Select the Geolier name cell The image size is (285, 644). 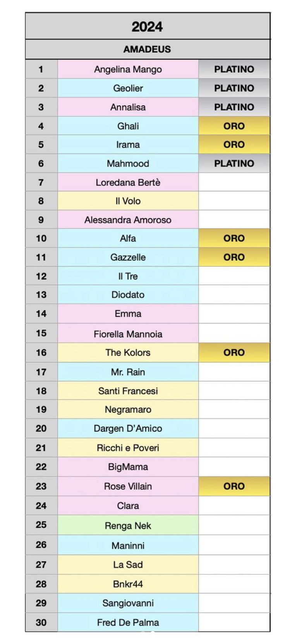[128, 88]
